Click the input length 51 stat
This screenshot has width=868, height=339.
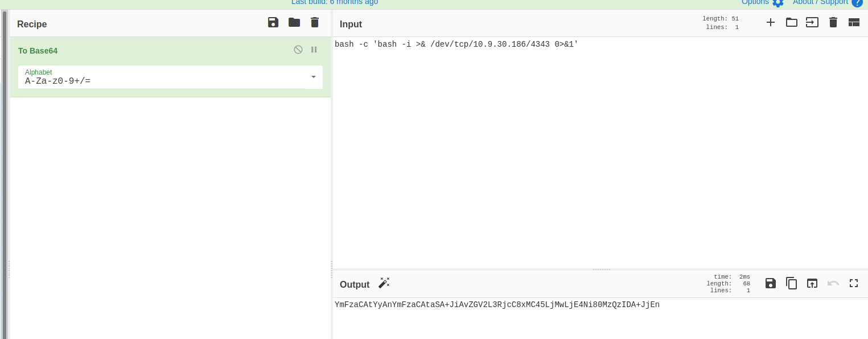(721, 19)
